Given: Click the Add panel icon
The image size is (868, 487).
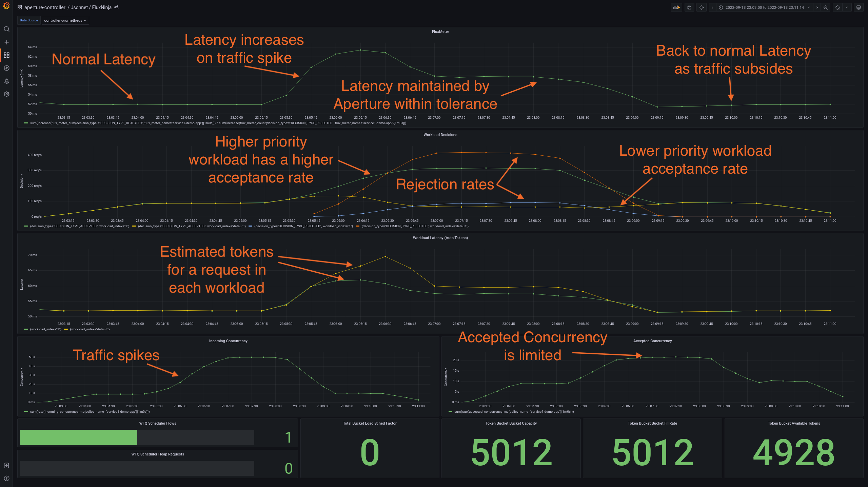Looking at the screenshot, I should point(676,7).
